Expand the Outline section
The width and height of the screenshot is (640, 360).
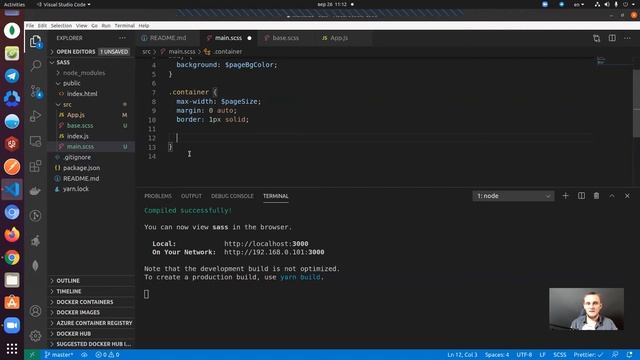(x=92, y=281)
